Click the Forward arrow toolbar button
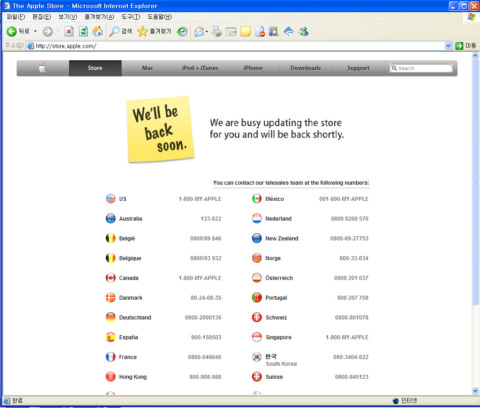Viewport: 480px width, 408px height. tap(48, 31)
